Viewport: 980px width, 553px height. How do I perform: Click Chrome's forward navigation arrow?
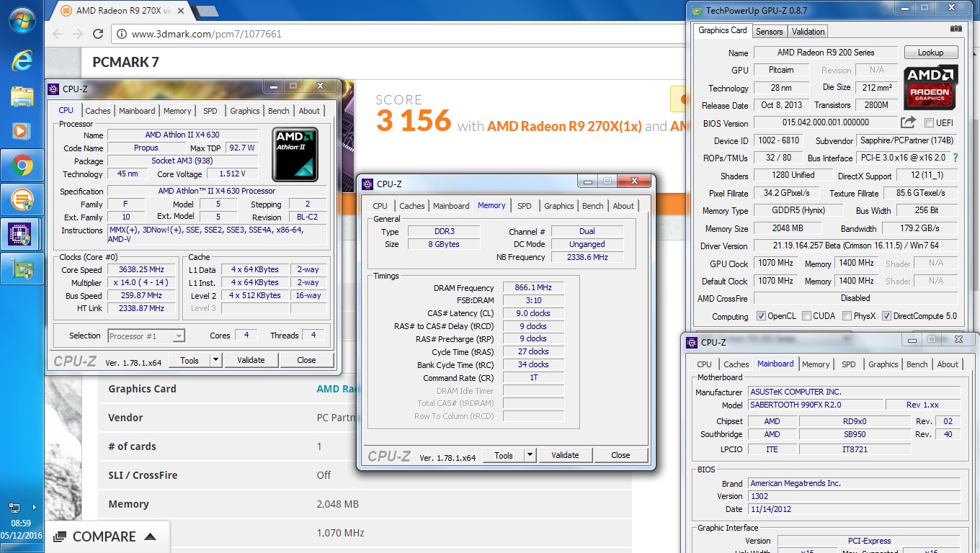click(78, 34)
